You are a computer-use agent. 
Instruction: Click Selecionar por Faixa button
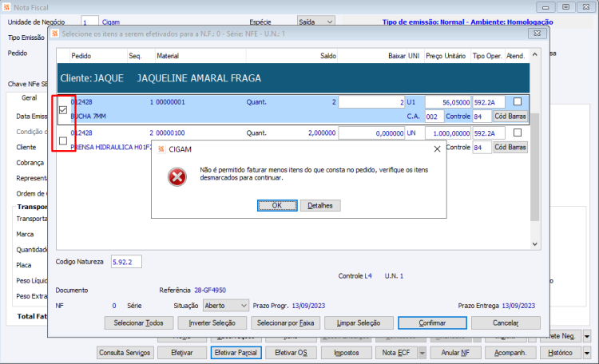point(285,323)
